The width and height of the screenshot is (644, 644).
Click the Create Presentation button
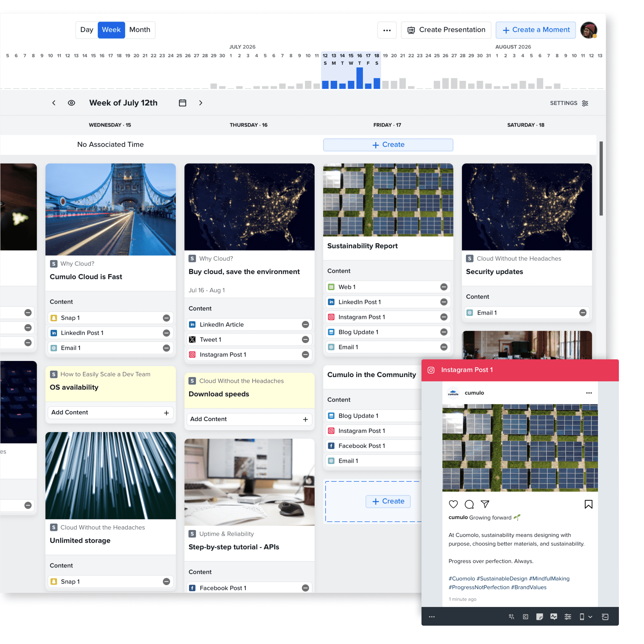point(446,30)
